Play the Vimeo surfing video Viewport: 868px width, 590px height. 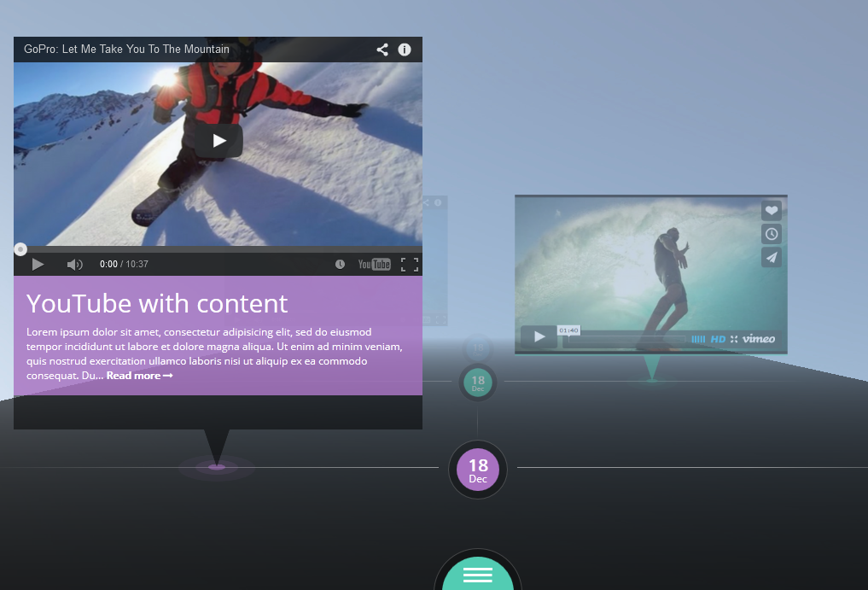[539, 336]
